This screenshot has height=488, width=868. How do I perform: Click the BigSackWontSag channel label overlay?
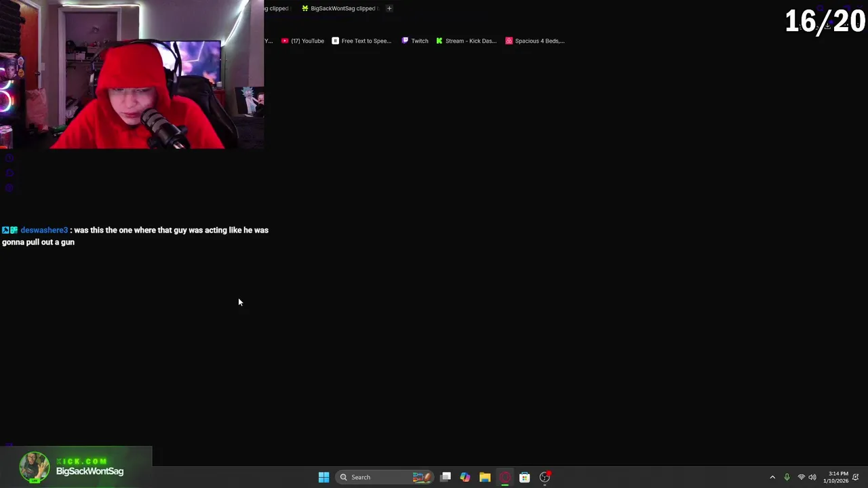(x=90, y=471)
